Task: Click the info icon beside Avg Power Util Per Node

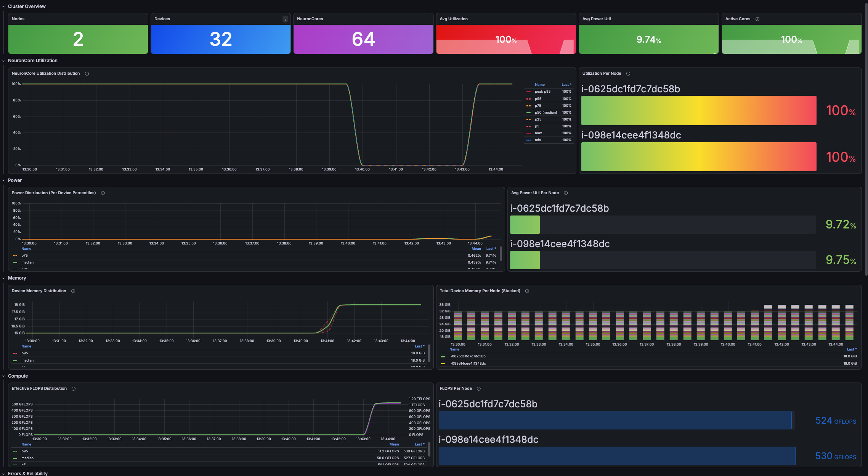Action: (x=566, y=193)
